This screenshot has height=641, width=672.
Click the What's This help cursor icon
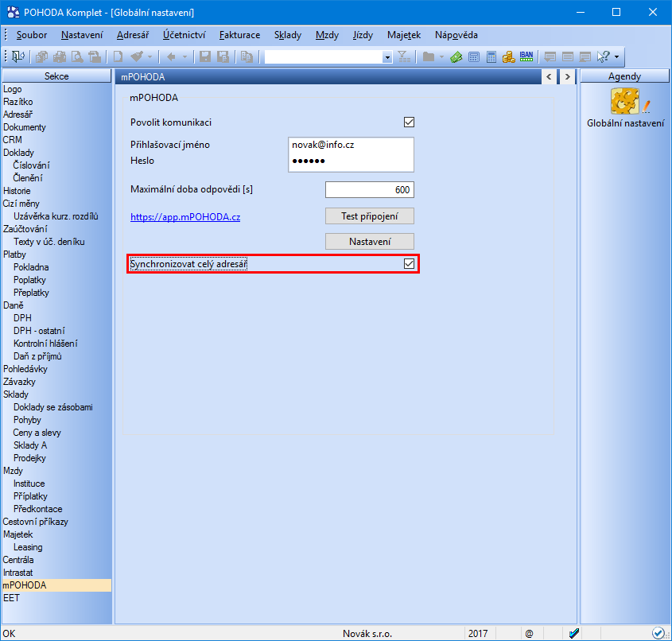[603, 56]
